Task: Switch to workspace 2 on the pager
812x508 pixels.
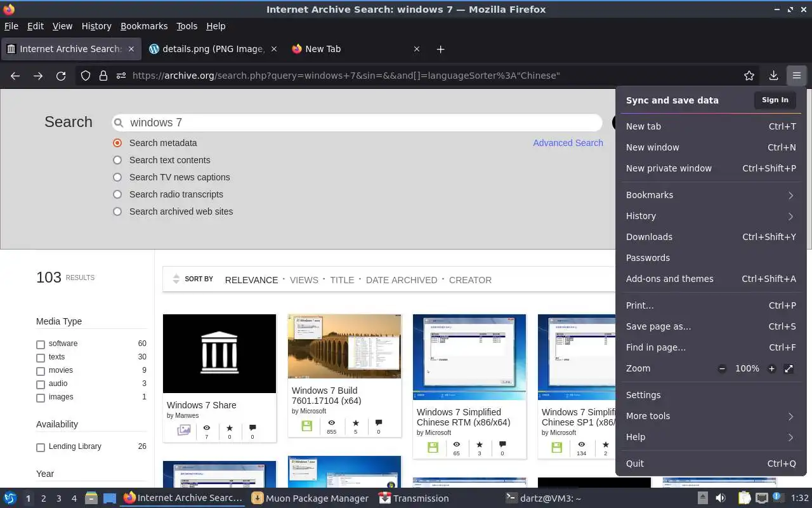Action: (x=43, y=498)
